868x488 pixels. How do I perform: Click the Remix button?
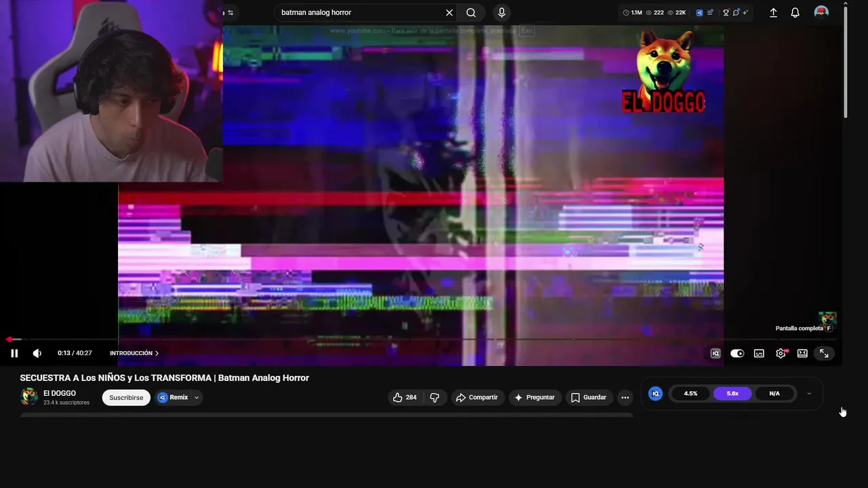coord(173,397)
